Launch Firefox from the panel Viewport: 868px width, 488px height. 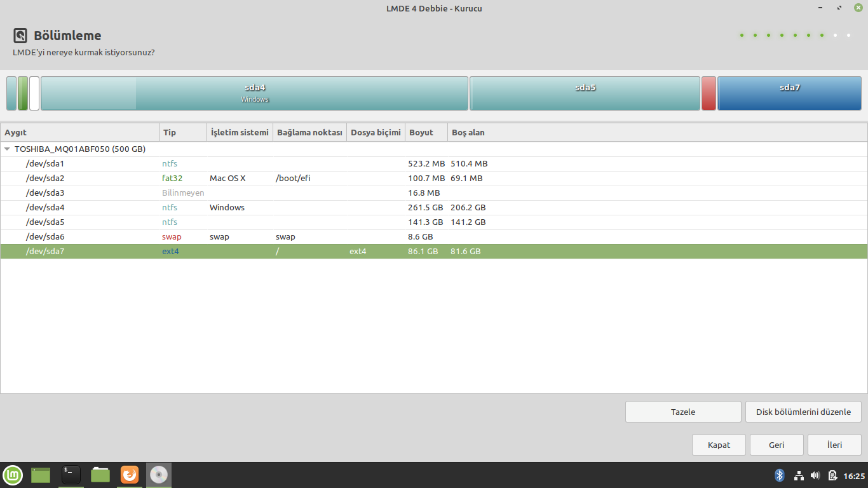point(130,475)
